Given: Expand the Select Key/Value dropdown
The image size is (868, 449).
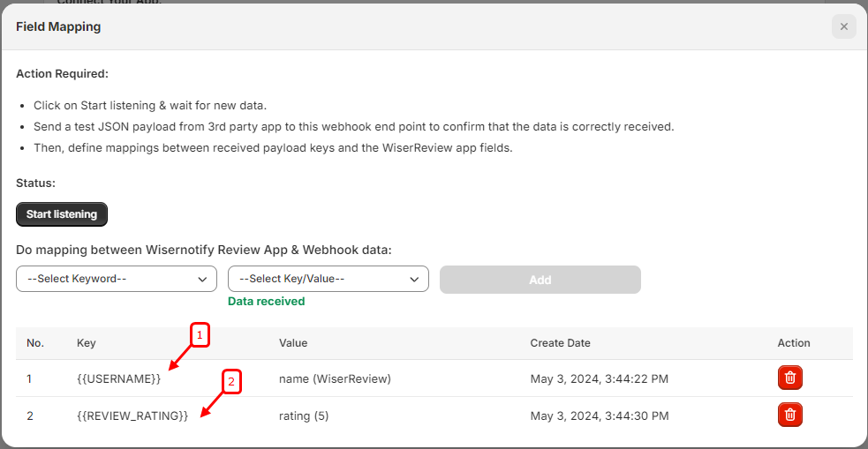Looking at the screenshot, I should pos(328,279).
